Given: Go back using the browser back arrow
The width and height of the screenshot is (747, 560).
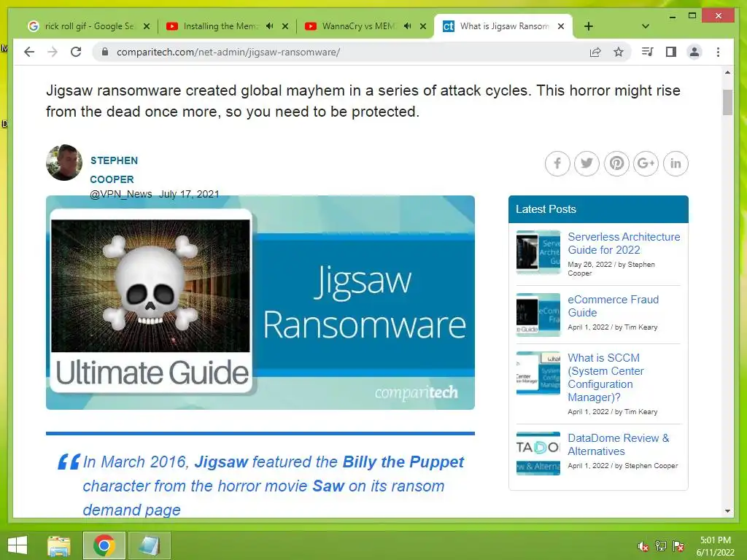Looking at the screenshot, I should 29,52.
